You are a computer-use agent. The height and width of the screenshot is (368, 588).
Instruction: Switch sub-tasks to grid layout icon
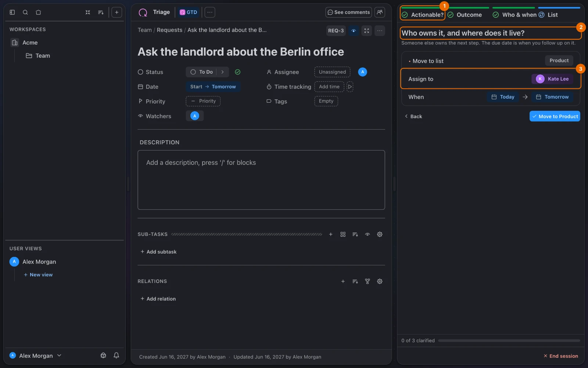point(343,234)
